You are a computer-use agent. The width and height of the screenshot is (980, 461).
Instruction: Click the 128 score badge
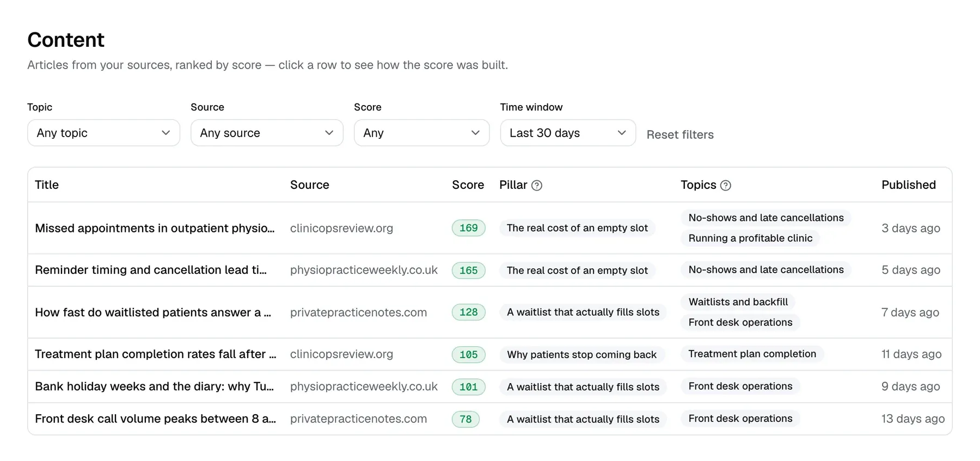tap(468, 312)
